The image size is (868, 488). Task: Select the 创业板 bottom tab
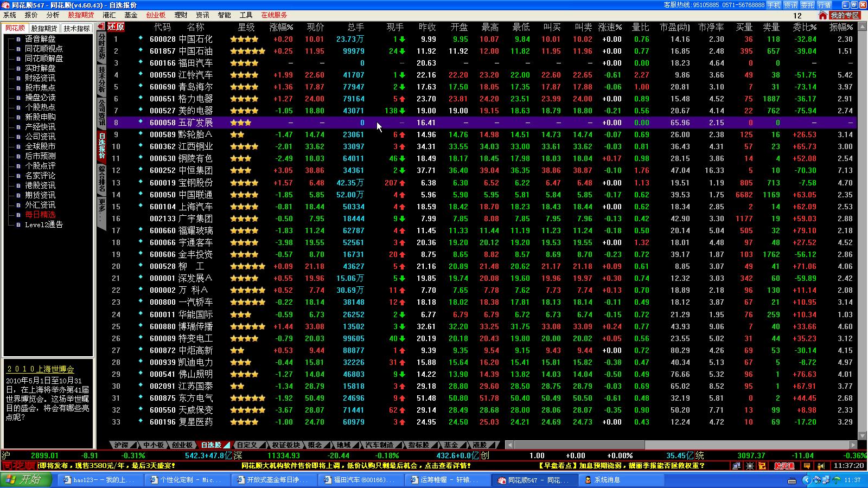182,445
